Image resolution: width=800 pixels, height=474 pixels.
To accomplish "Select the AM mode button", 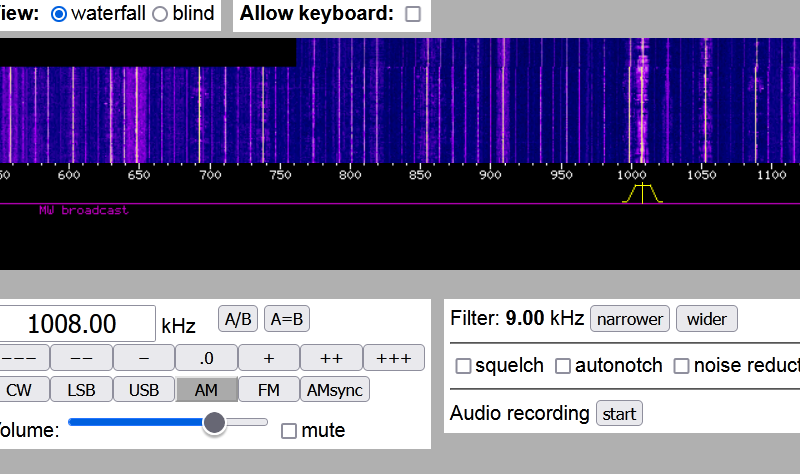I will click(207, 390).
